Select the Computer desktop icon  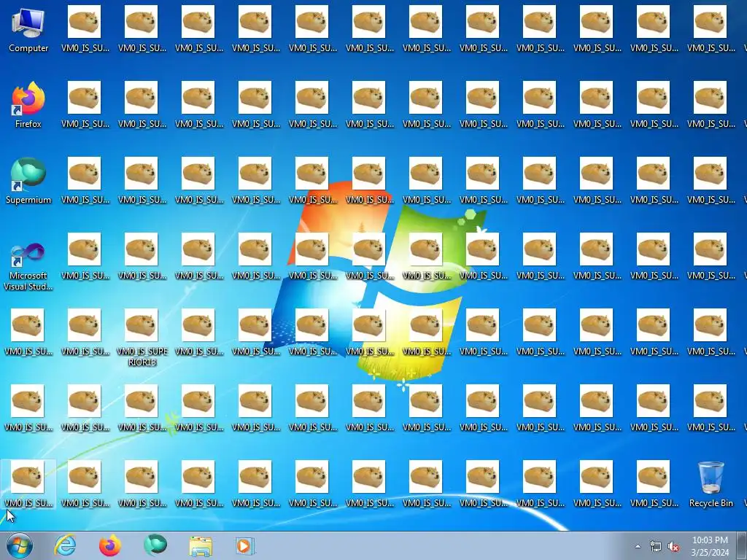(x=28, y=30)
